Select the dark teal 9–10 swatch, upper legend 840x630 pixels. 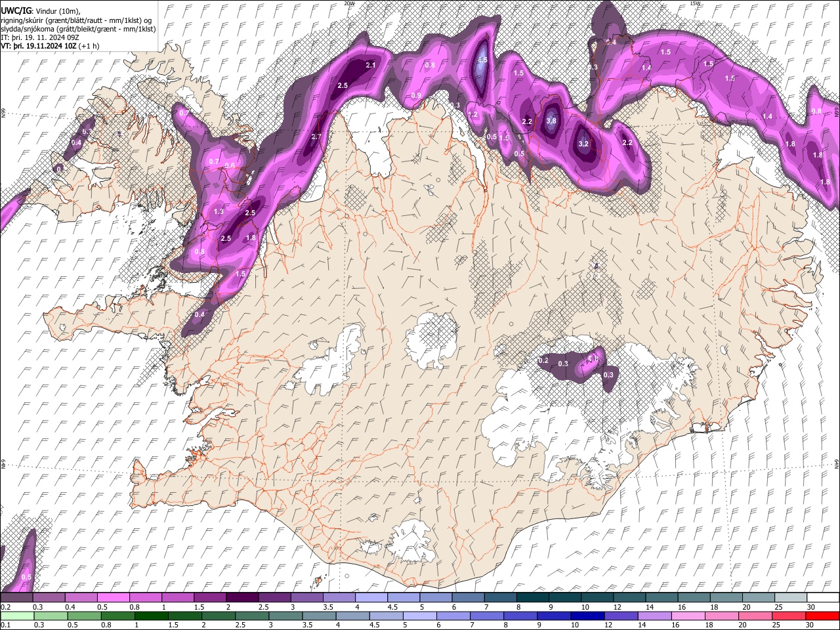[x=565, y=598]
